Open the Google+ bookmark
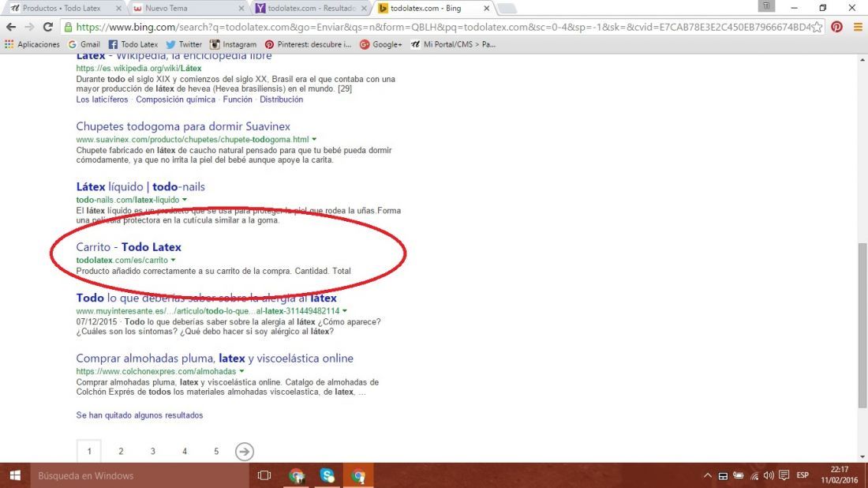This screenshot has width=868, height=488. [x=381, y=44]
